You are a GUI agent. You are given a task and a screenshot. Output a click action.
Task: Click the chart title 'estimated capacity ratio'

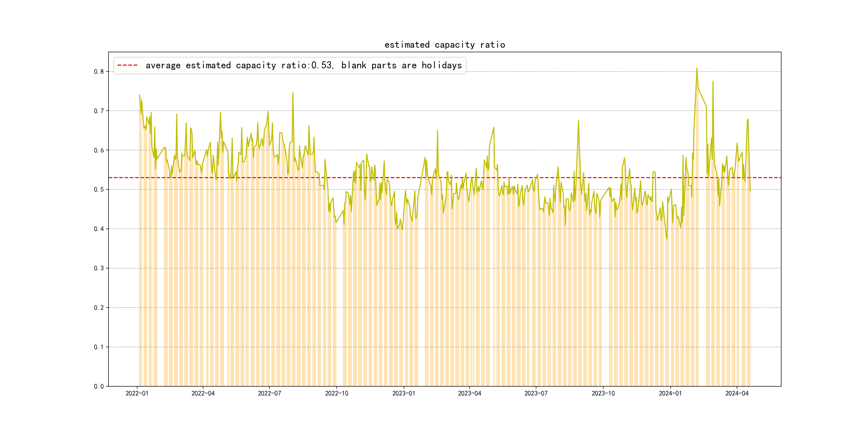444,45
